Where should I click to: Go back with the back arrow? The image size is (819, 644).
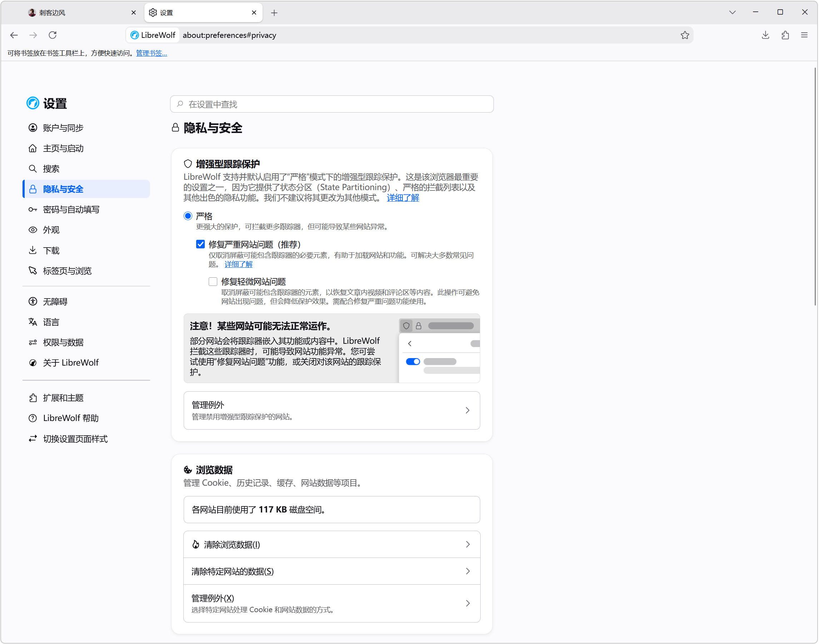14,35
